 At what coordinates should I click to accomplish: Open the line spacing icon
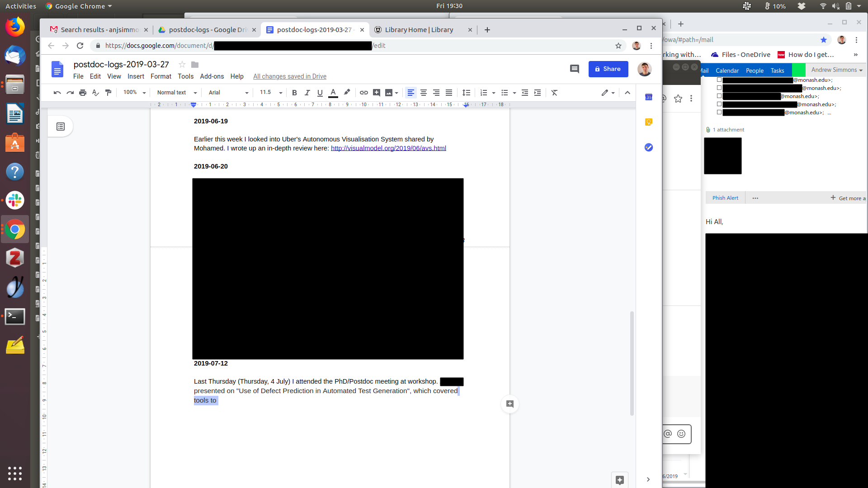[x=466, y=93]
